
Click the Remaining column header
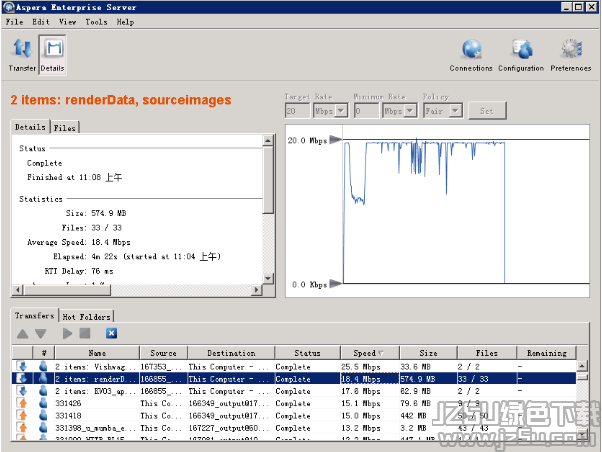click(x=547, y=353)
